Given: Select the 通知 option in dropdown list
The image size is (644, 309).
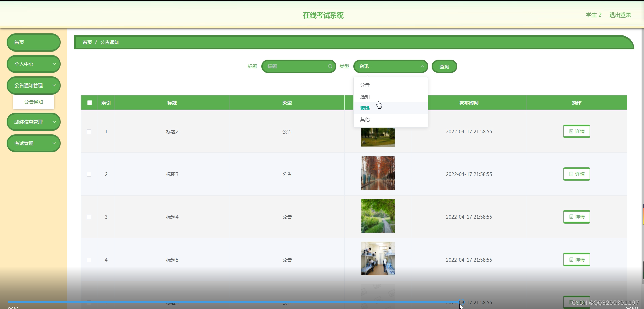Looking at the screenshot, I should click(x=391, y=97).
